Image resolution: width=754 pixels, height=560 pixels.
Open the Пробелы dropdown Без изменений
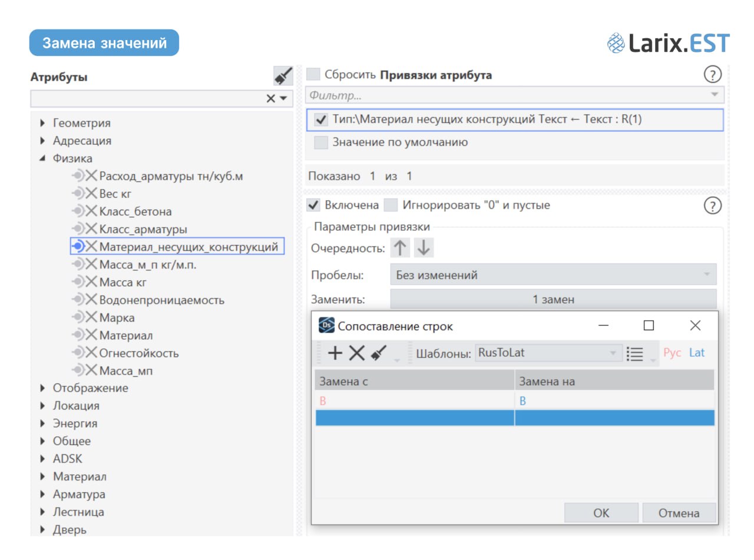click(553, 275)
